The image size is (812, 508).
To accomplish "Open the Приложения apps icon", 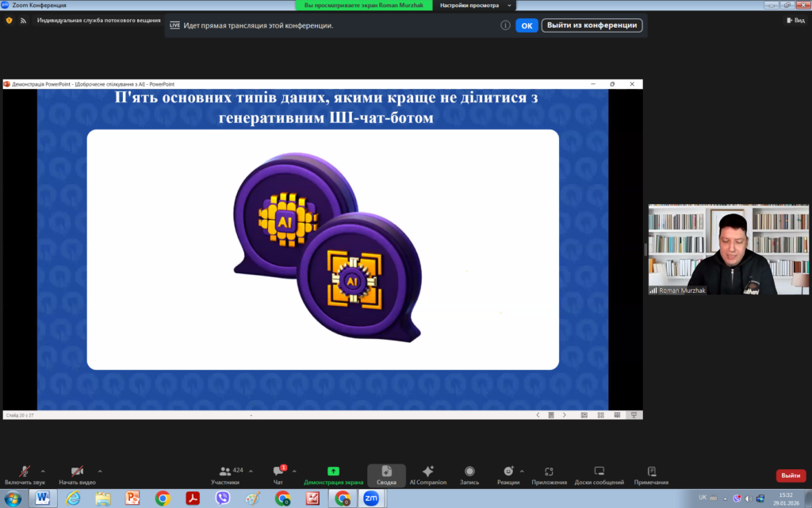I will tap(549, 474).
